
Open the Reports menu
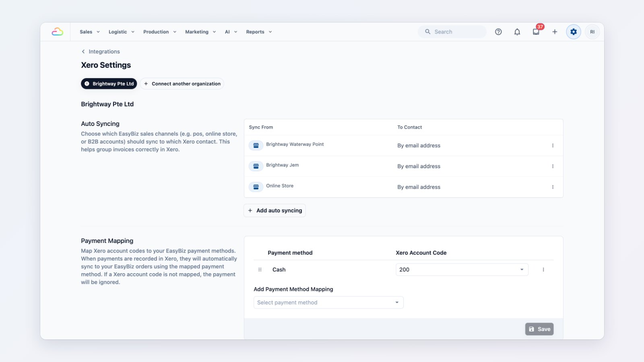259,32
